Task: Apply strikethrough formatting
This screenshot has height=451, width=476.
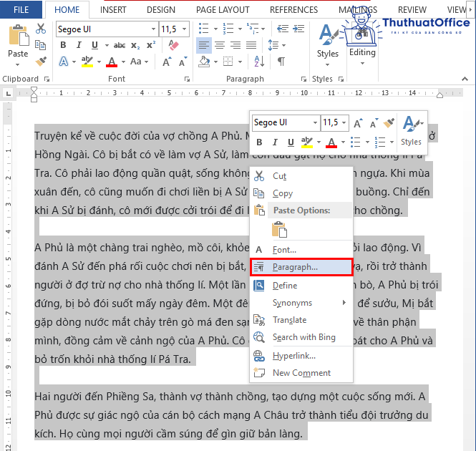Action: click(120, 45)
